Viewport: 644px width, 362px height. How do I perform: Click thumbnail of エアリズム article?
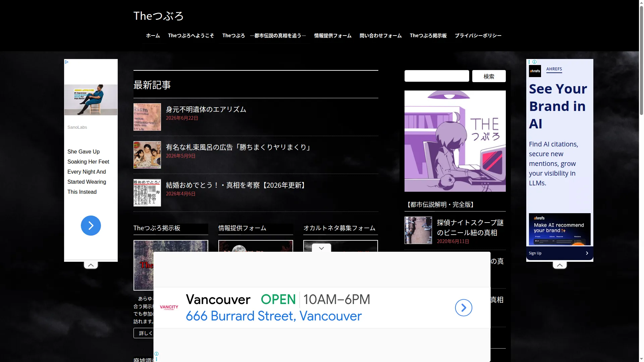tap(147, 117)
